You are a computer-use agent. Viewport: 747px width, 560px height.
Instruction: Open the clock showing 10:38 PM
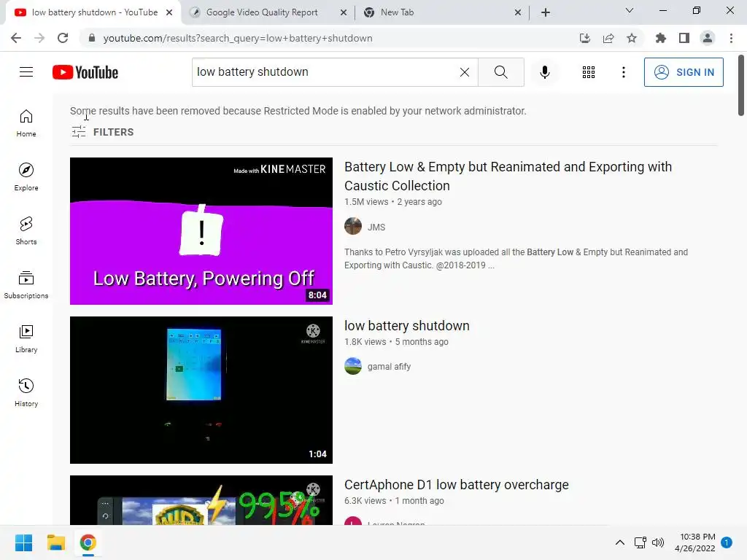coord(695,542)
